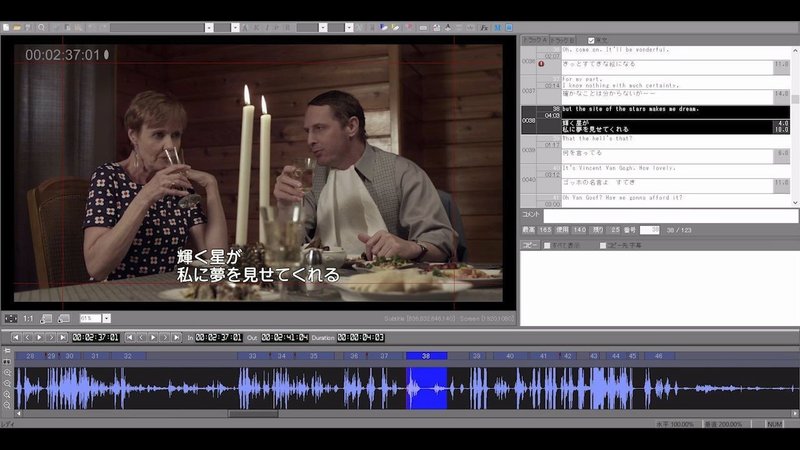Set video zoom to 1:1

pos(28,318)
